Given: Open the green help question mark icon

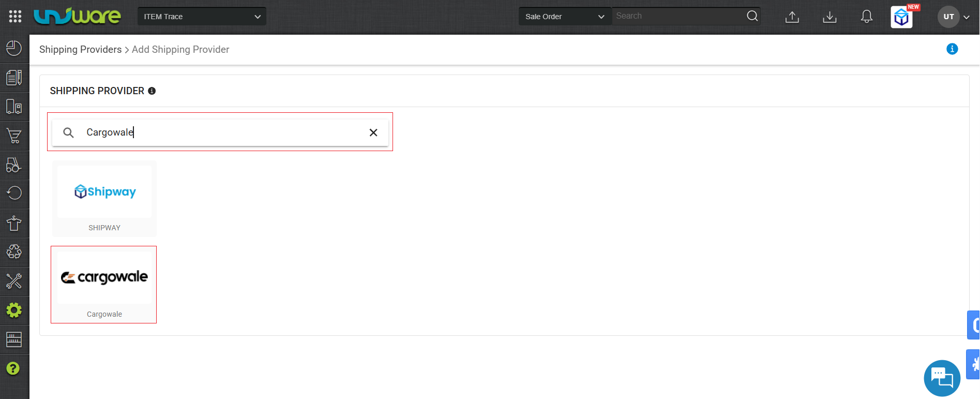Looking at the screenshot, I should tap(13, 368).
